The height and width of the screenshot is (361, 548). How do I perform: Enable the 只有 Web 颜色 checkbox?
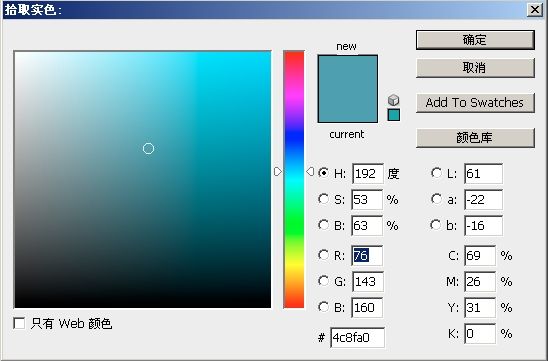coord(19,323)
